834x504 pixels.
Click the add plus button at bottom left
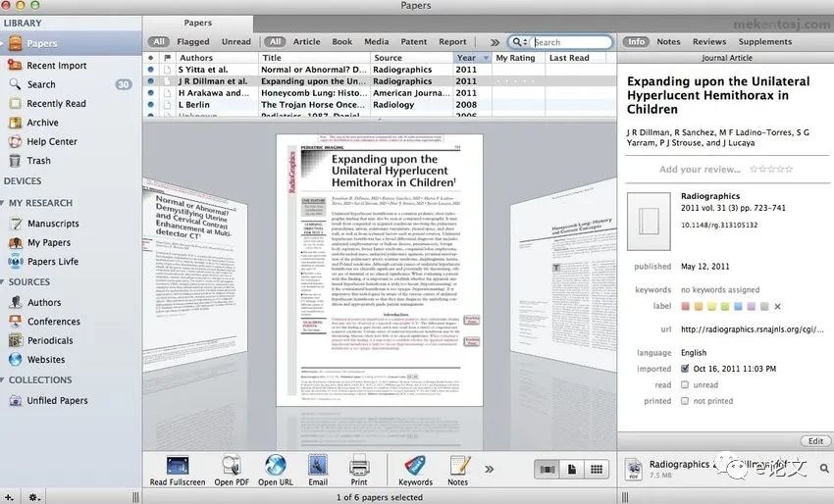coord(9,498)
